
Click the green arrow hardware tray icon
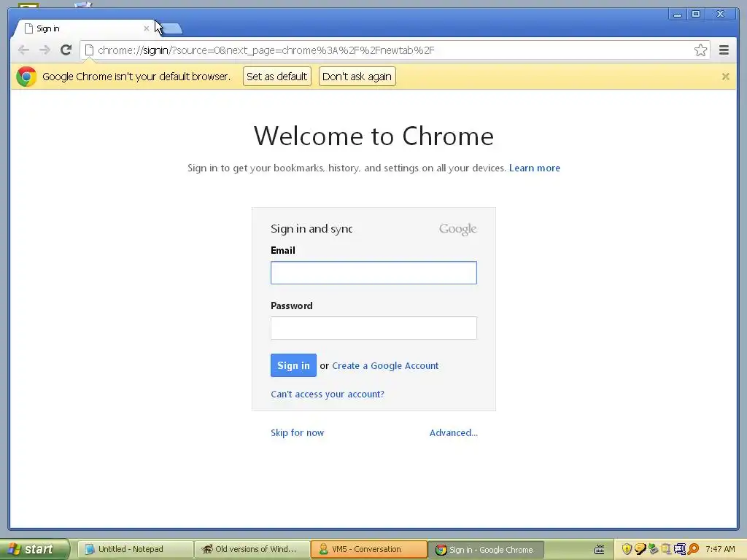[653, 549]
